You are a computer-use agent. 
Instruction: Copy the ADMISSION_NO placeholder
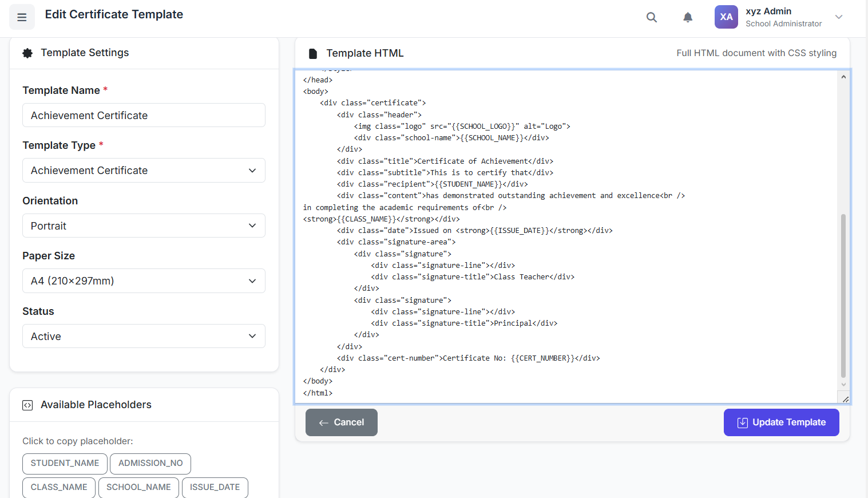(150, 463)
